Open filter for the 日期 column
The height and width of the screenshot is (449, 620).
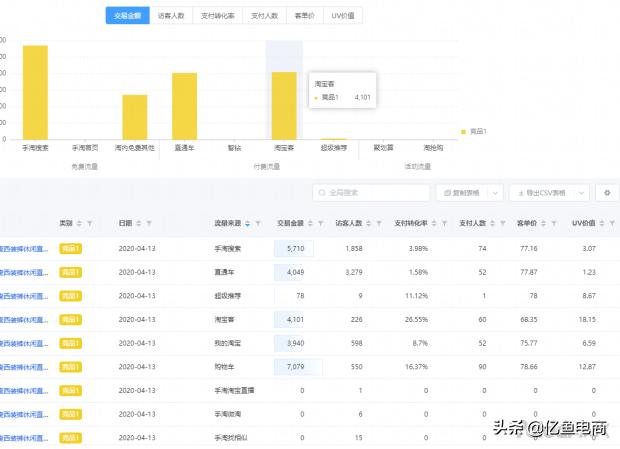click(x=149, y=223)
